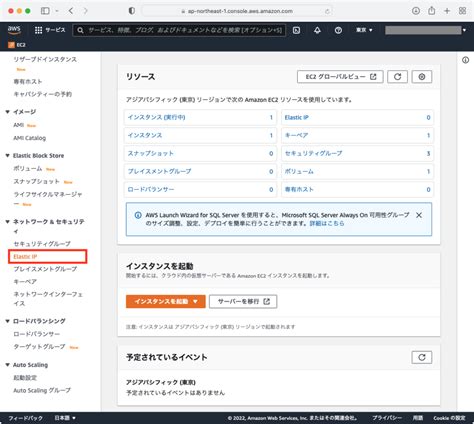Open sidebar toggle dropdown arrow in Safari
474x424 pixels.
(57, 11)
